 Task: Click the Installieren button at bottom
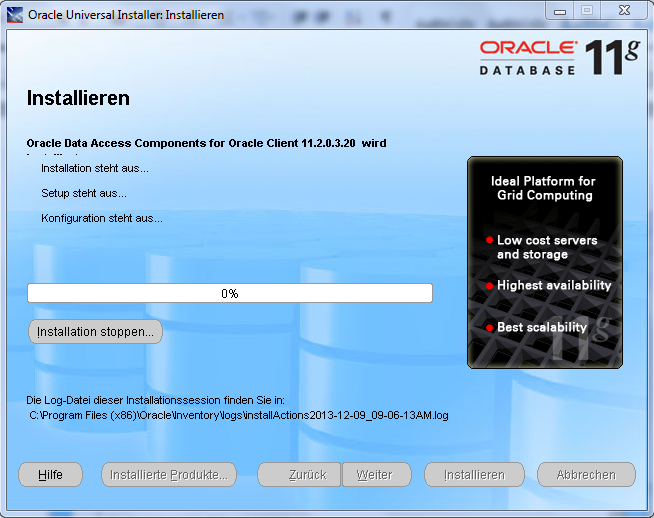(474, 475)
